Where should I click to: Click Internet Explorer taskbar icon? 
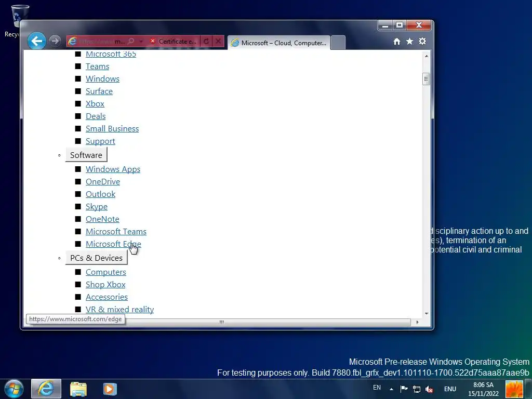(x=46, y=389)
